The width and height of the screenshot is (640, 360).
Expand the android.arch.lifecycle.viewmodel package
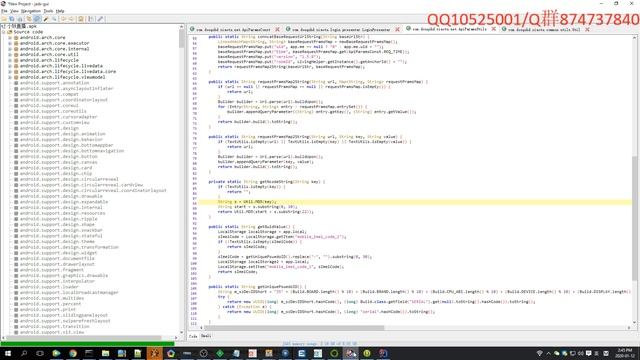coord(10,77)
